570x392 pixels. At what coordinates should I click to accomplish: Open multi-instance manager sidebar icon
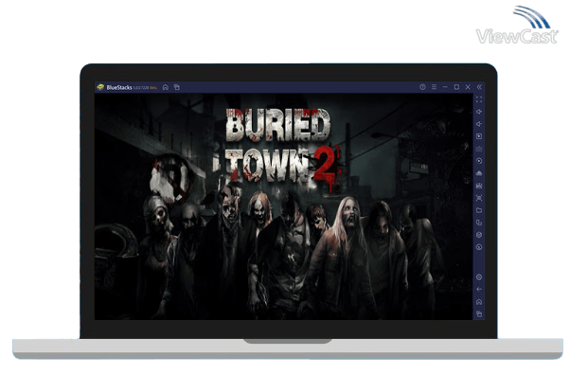pyautogui.click(x=479, y=223)
